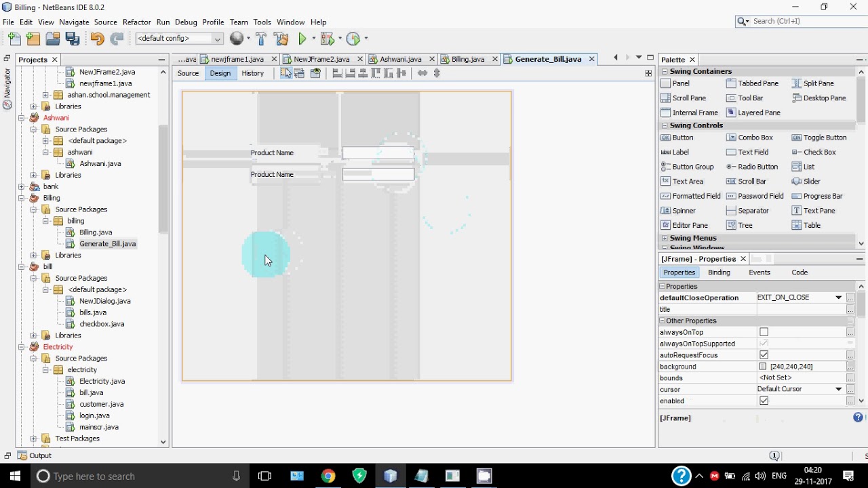
Task: Click the Clean and Build icon
Action: (281, 39)
